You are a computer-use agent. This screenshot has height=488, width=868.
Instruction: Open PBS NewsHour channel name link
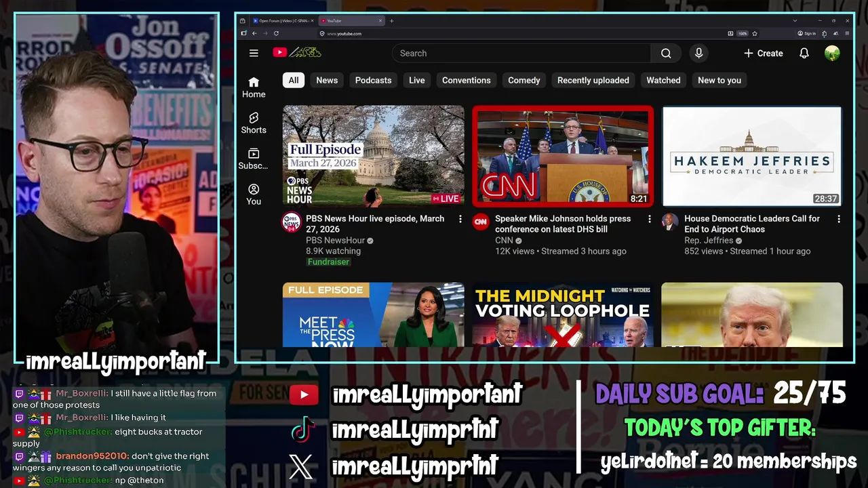[335, 240]
